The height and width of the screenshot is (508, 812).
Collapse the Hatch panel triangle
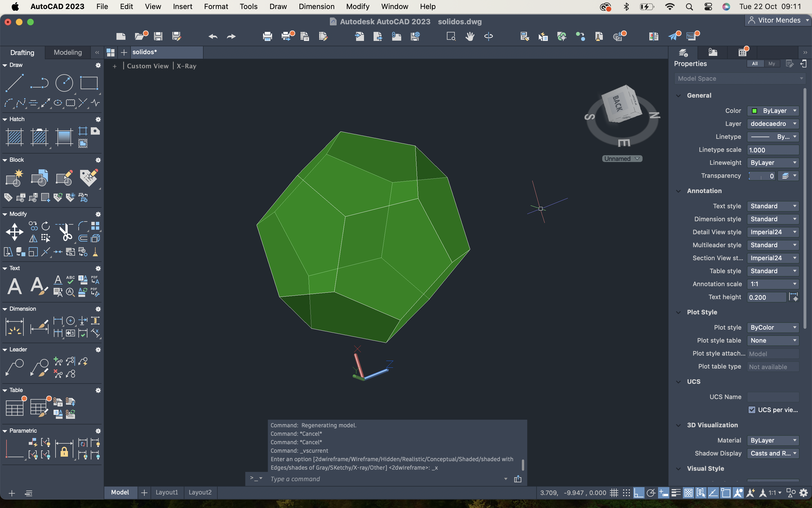5,119
